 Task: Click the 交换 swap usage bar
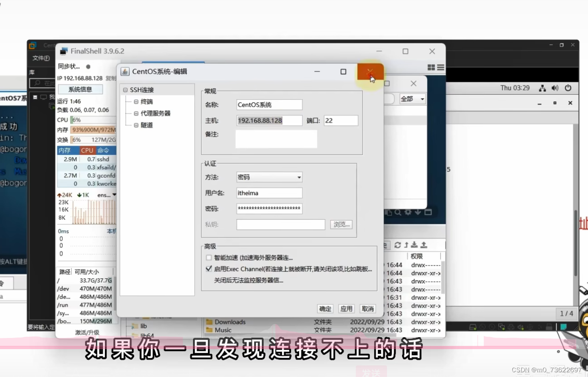tap(93, 140)
